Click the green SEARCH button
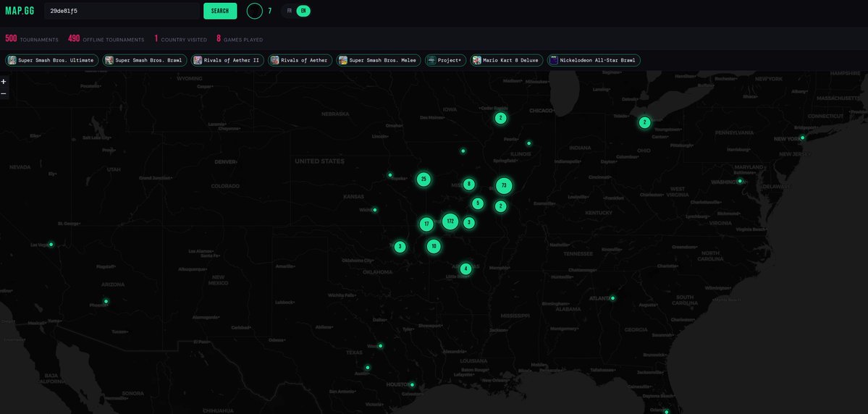The image size is (868, 414). pos(220,11)
